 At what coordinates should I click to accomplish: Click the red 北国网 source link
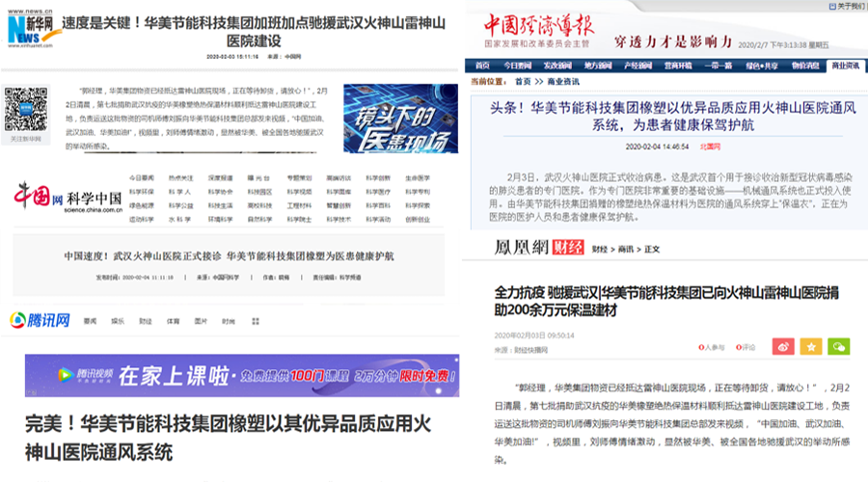coord(710,147)
